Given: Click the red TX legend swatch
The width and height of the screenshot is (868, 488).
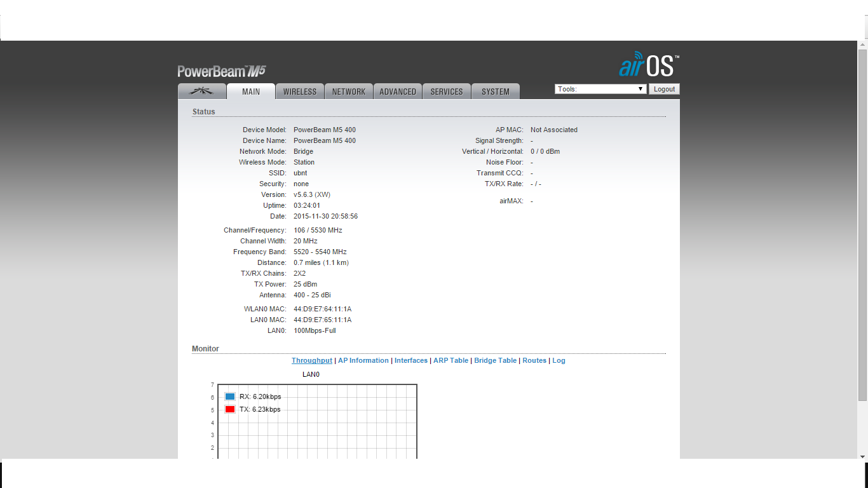Looking at the screenshot, I should pos(230,409).
